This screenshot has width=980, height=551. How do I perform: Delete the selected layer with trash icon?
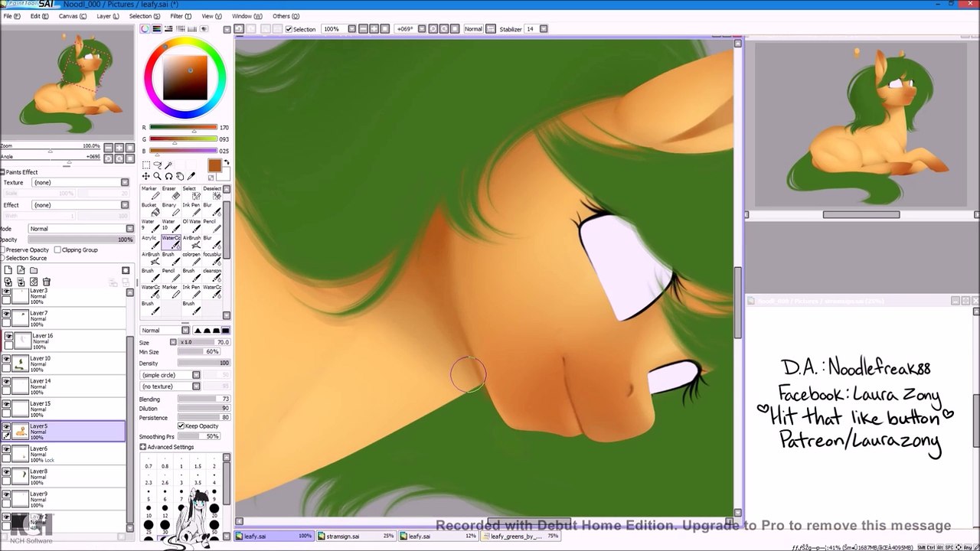click(47, 282)
